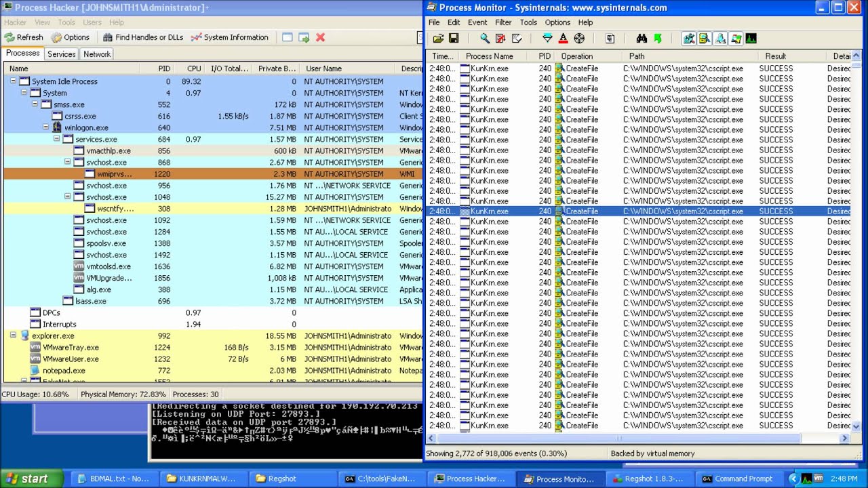Click the Save floppy icon in Process Monitor
Image resolution: width=868 pixels, height=488 pixels.
(454, 39)
